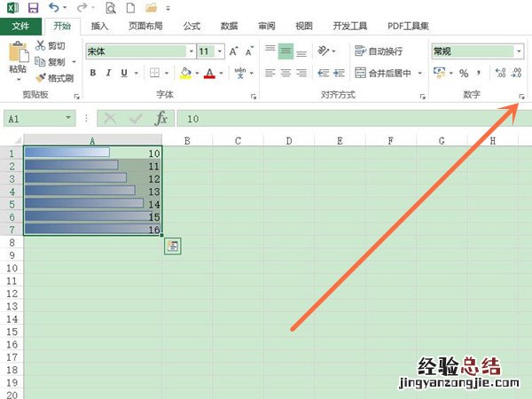
Task: Click the Save icon in quick access toolbar
Action: point(33,7)
